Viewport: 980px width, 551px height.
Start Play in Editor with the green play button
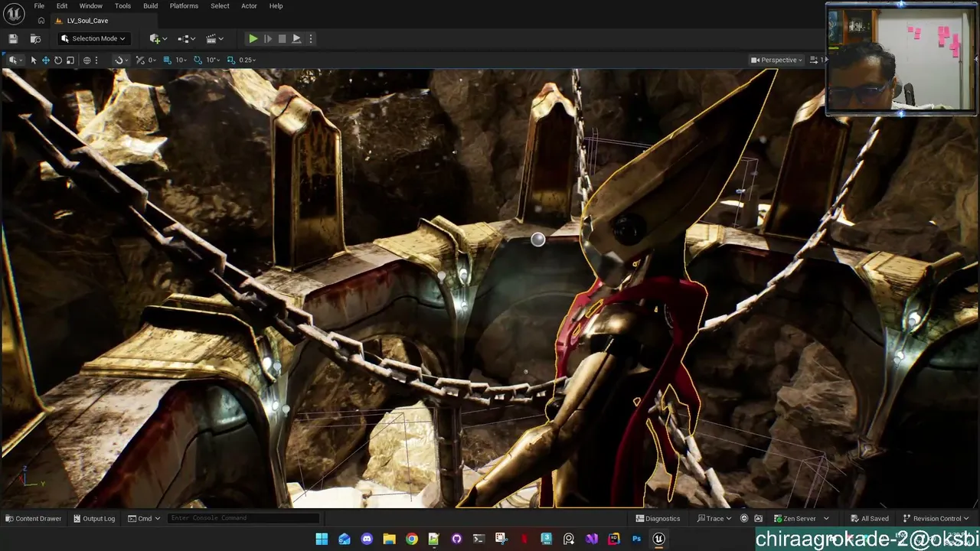[x=253, y=38]
